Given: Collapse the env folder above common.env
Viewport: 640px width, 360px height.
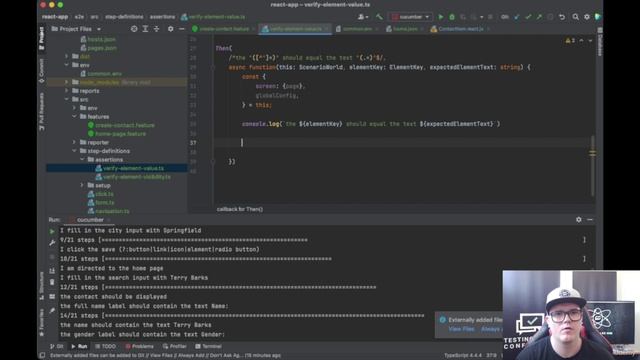Looking at the screenshot, I should click(67, 65).
